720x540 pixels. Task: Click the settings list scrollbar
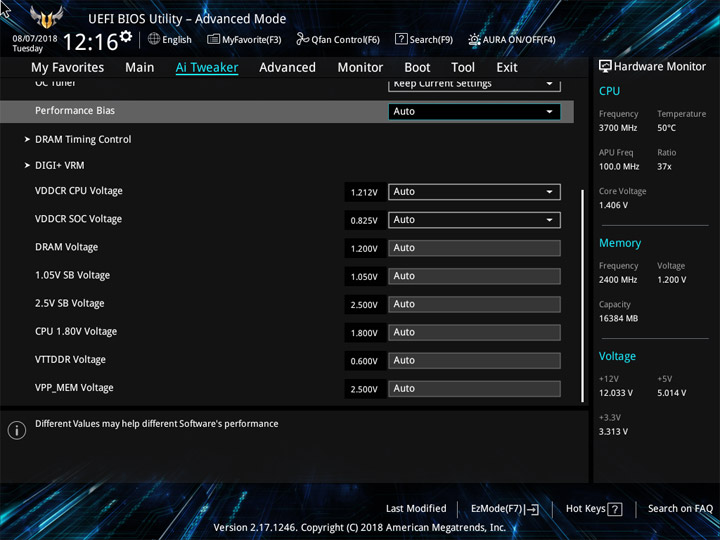point(583,296)
